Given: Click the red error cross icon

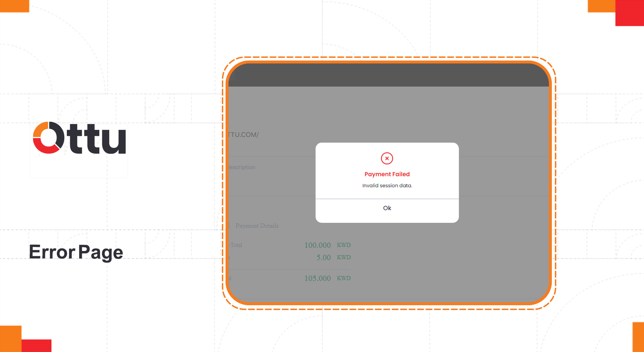Looking at the screenshot, I should (387, 158).
